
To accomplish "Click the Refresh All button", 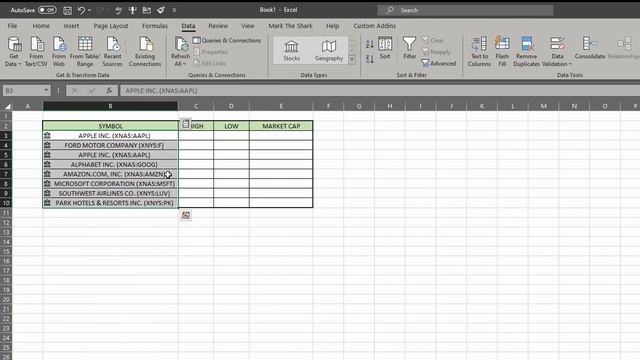I will 180,51.
